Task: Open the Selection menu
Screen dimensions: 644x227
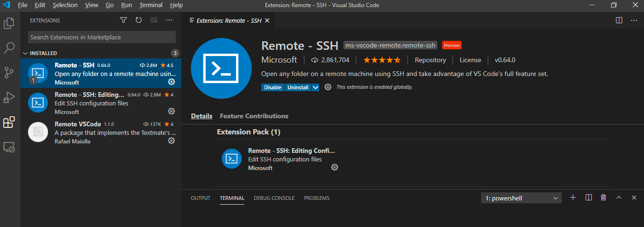Action: [65, 5]
